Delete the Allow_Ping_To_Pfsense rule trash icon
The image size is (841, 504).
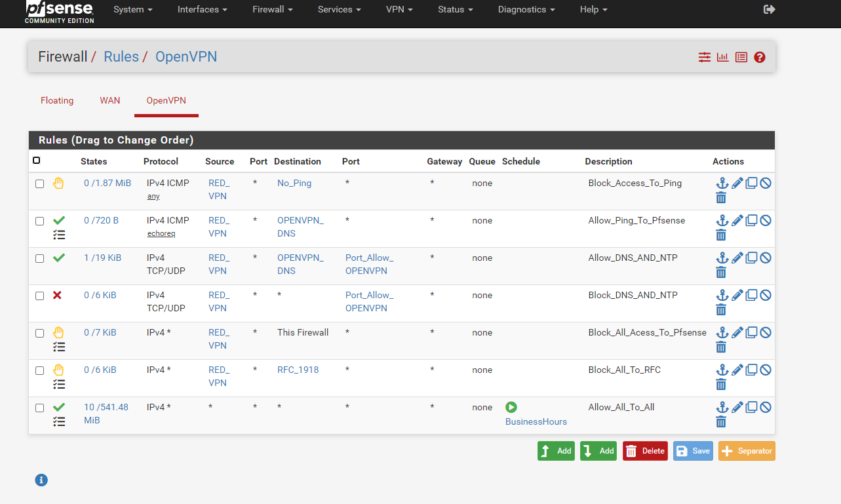721,235
